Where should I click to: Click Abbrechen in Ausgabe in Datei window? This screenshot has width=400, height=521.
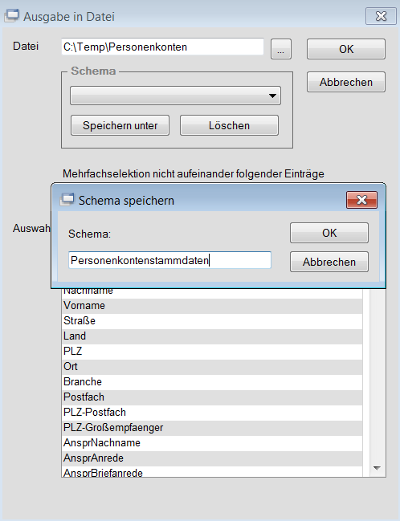[x=346, y=82]
